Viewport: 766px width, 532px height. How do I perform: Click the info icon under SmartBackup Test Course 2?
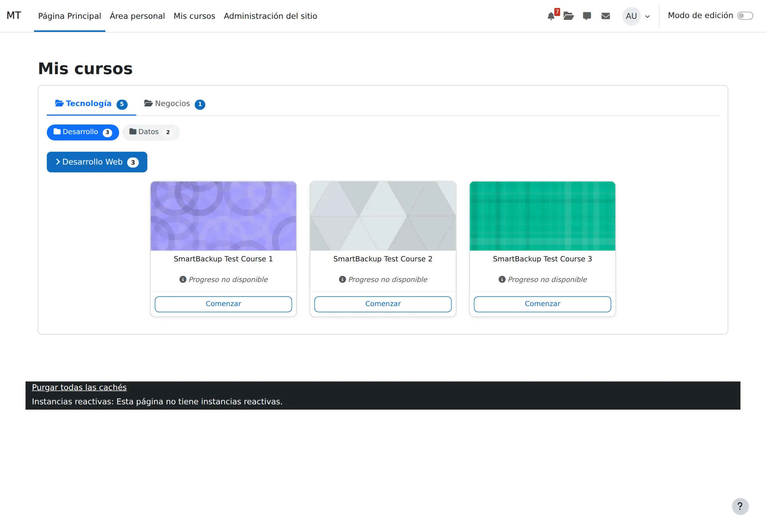click(342, 279)
